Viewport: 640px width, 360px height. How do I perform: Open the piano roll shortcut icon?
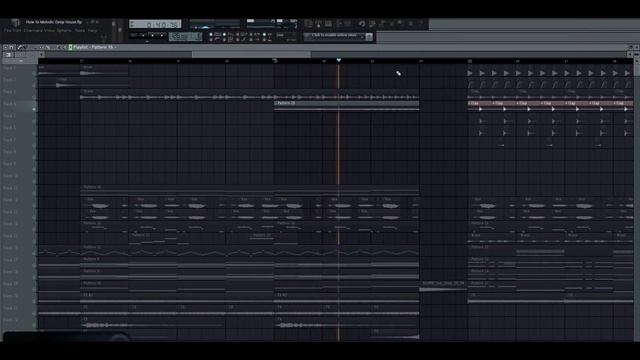coord(328,24)
